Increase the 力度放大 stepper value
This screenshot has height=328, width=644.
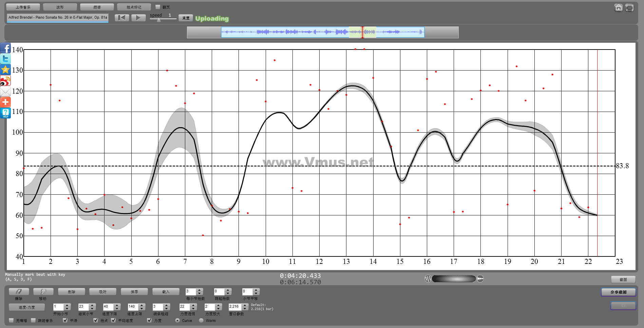coord(219,305)
